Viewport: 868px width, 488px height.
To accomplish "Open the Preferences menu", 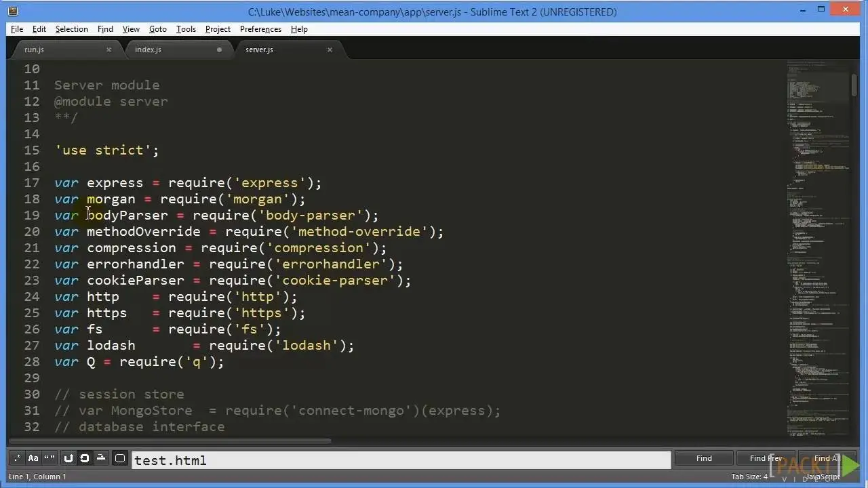I will tap(260, 29).
